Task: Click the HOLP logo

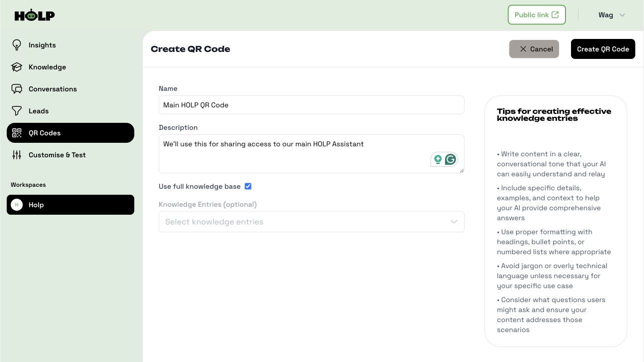Action: click(x=34, y=15)
